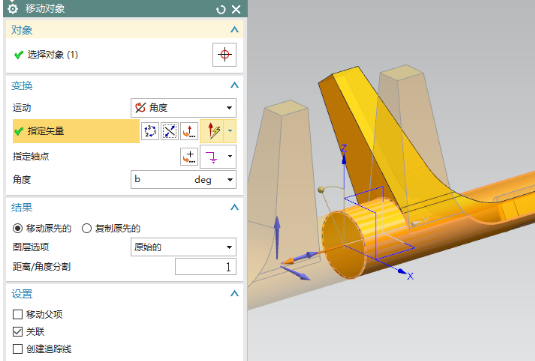Open the 图层选项 dropdown showing 原始的
Image resolution: width=535 pixels, height=361 pixels.
(x=184, y=247)
